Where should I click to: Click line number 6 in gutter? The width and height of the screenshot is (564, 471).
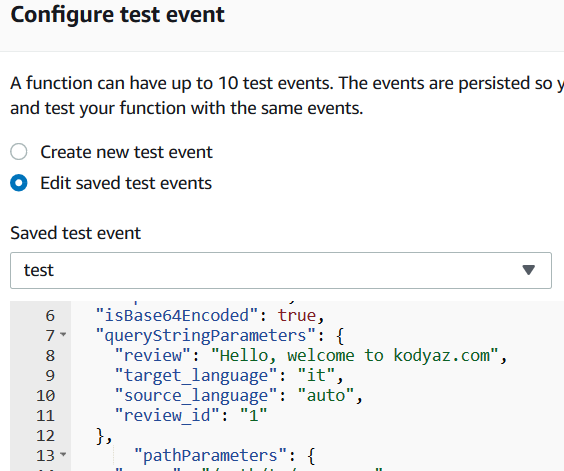coord(50,316)
